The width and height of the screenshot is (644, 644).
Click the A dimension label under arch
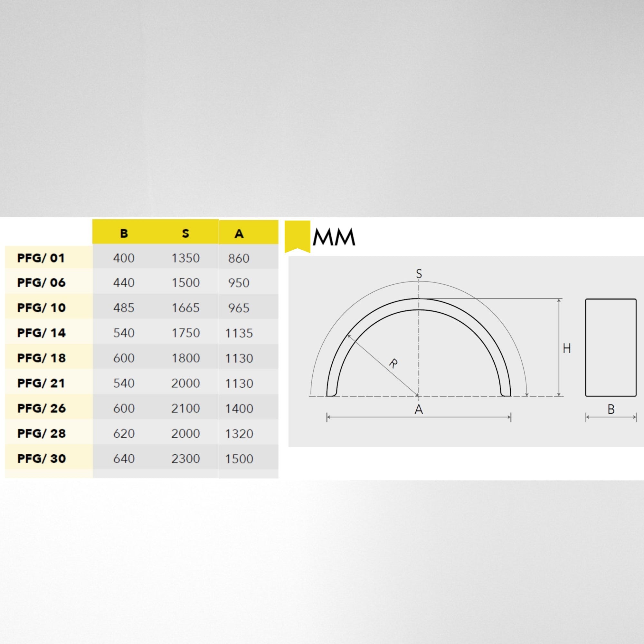tap(419, 409)
